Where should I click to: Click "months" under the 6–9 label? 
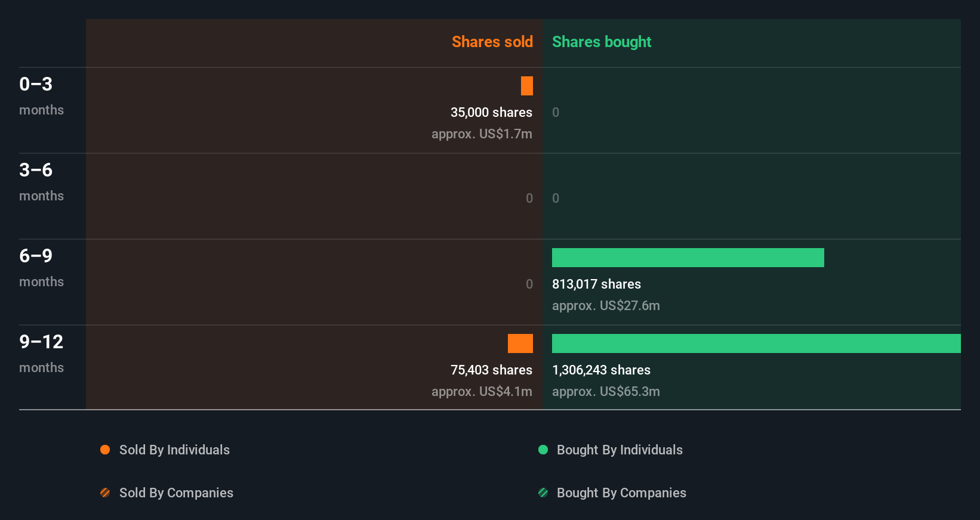[x=41, y=282]
